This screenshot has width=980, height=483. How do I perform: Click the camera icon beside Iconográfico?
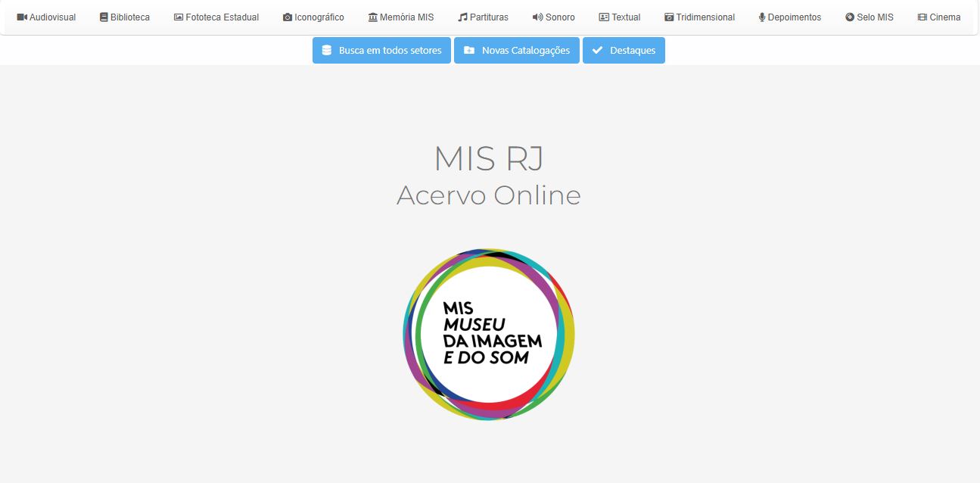(x=288, y=17)
